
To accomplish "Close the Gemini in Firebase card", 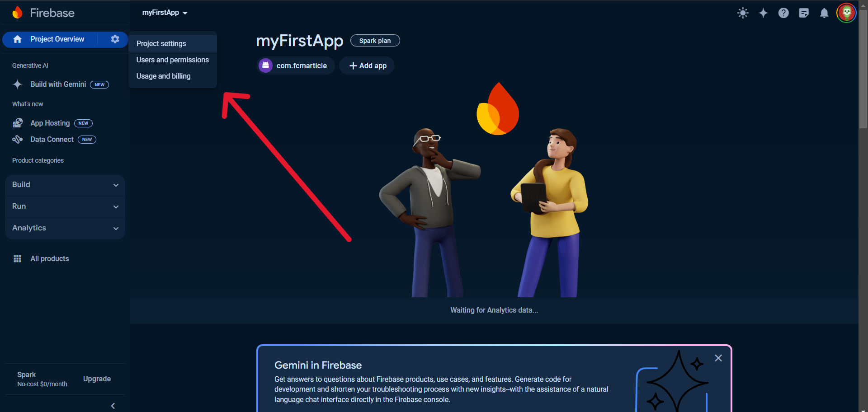I will 718,358.
